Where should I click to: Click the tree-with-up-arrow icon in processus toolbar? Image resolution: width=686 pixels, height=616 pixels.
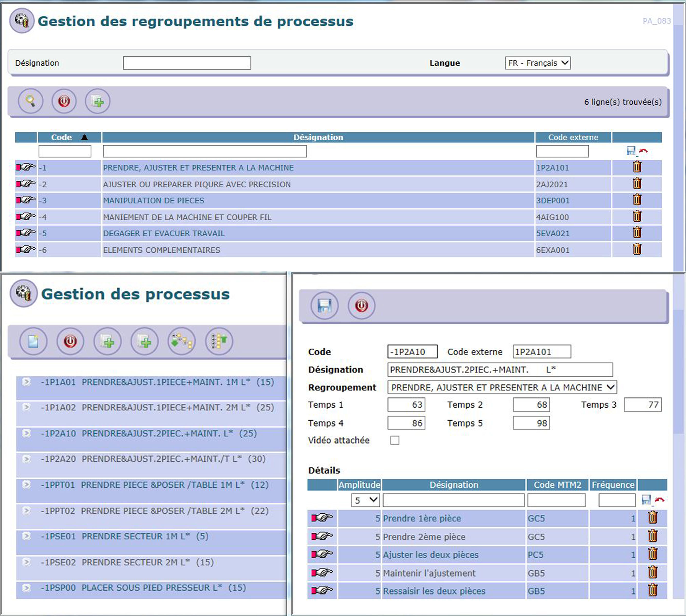pyautogui.click(x=219, y=341)
